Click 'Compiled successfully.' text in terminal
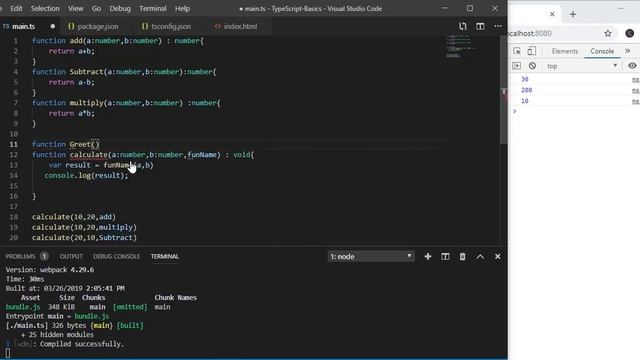The width and height of the screenshot is (640, 360). (82, 344)
